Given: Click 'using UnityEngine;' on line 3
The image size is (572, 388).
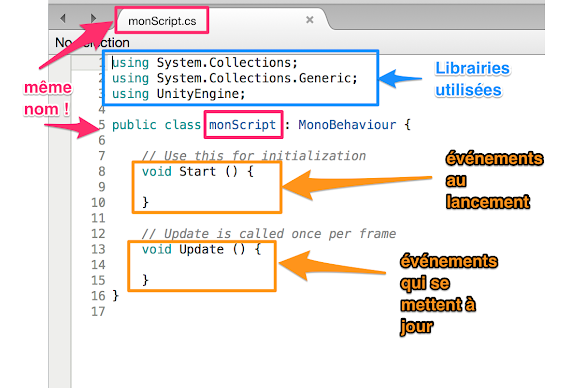Looking at the screenshot, I should (x=178, y=94).
